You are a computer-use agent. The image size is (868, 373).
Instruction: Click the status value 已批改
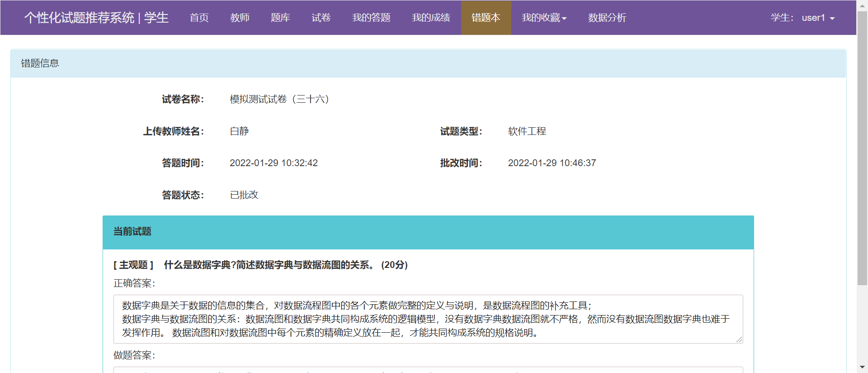244,195
